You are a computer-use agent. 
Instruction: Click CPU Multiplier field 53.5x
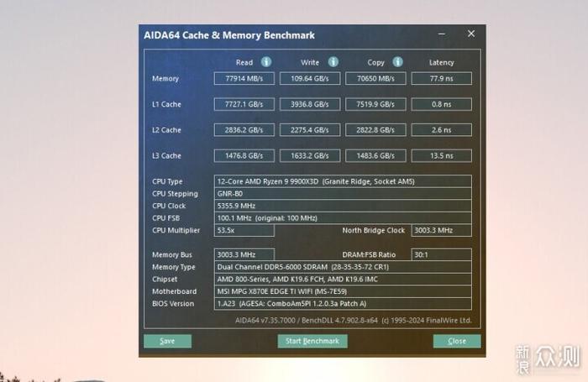(244, 230)
